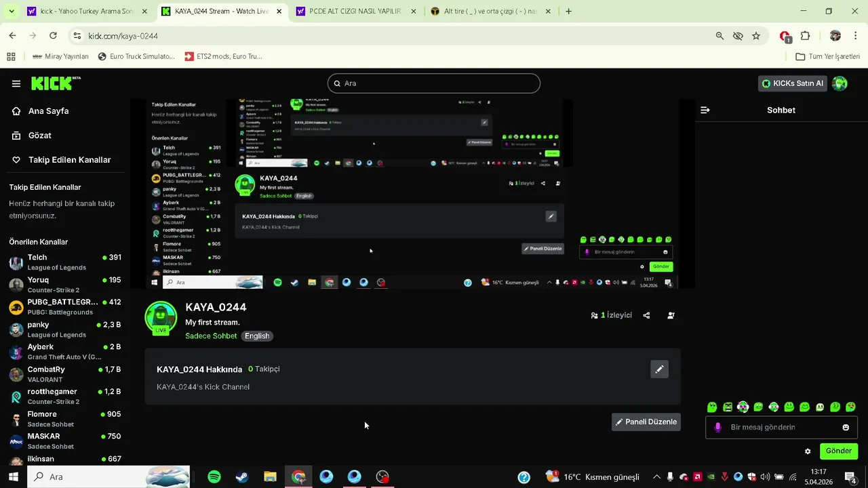This screenshot has height=488, width=868.
Task: Click the user icon next to share
Action: (671, 315)
